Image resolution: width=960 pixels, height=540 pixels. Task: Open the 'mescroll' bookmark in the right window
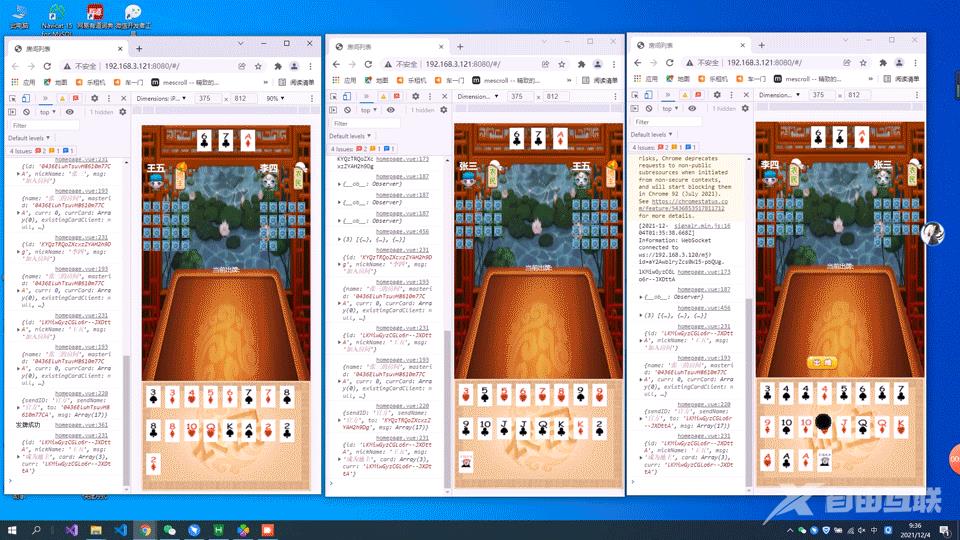coord(808,78)
